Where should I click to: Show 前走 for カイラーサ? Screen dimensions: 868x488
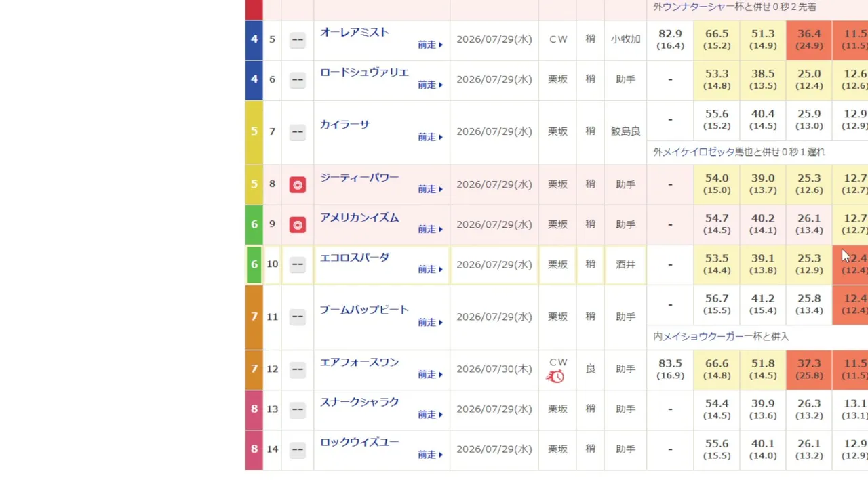(430, 137)
